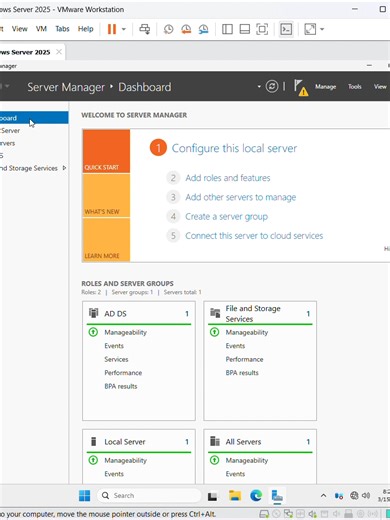Click the AD DS tile icon
The image size is (390, 520).
pos(93,313)
